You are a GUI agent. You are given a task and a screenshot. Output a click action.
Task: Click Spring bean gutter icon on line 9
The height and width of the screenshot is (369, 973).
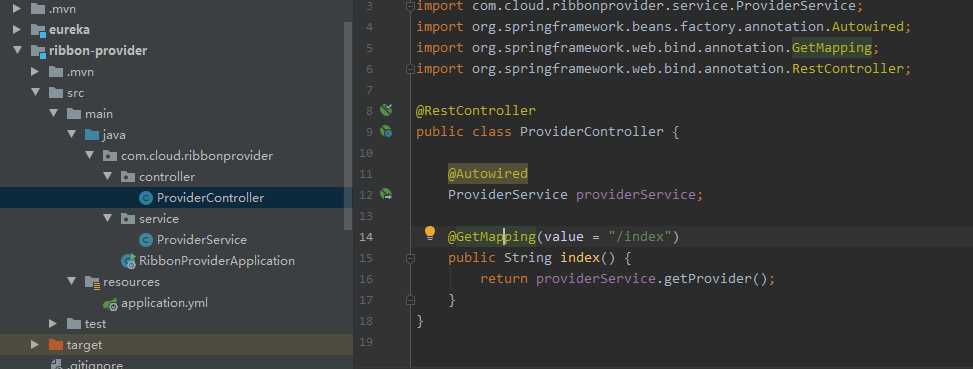(x=386, y=131)
